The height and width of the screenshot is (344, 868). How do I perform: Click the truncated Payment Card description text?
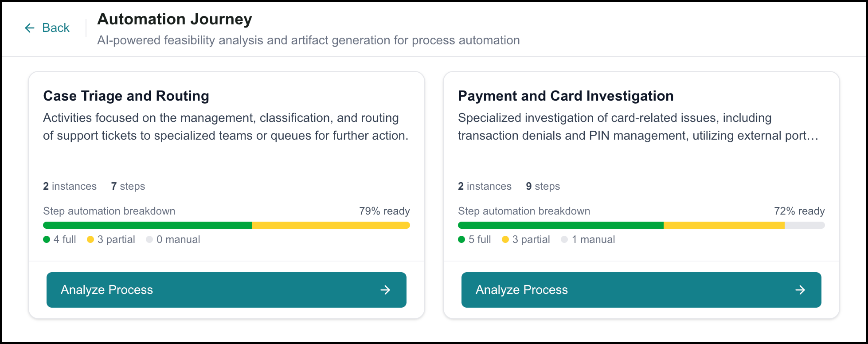638,127
